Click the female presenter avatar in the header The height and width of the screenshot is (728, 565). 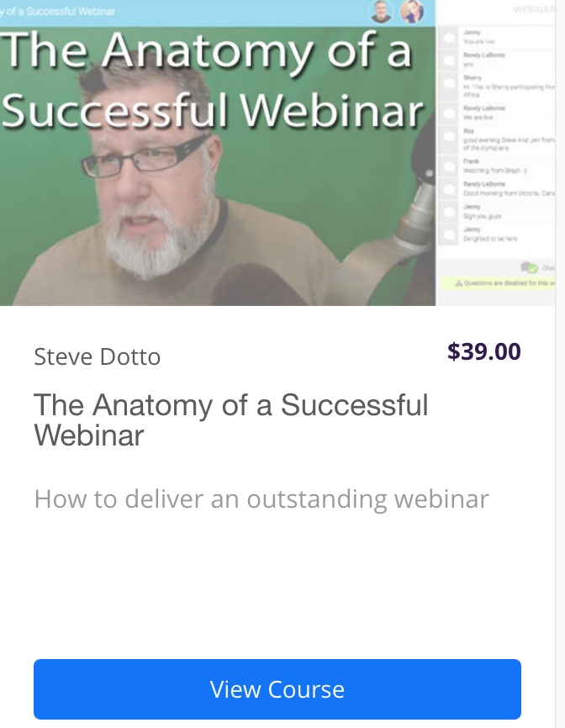coord(412,11)
